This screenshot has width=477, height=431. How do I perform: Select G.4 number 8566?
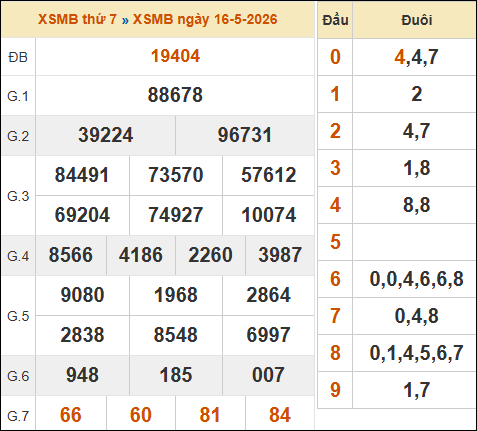pos(71,255)
